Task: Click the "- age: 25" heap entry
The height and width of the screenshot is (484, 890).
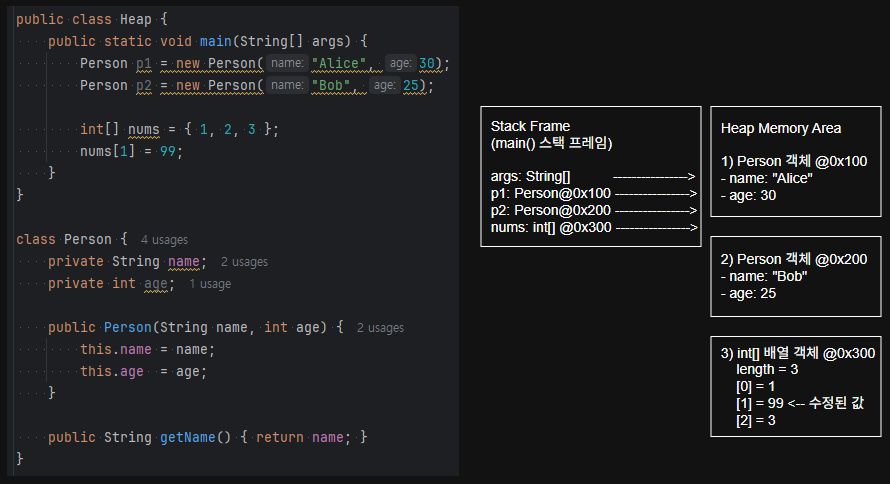Action: coord(749,293)
